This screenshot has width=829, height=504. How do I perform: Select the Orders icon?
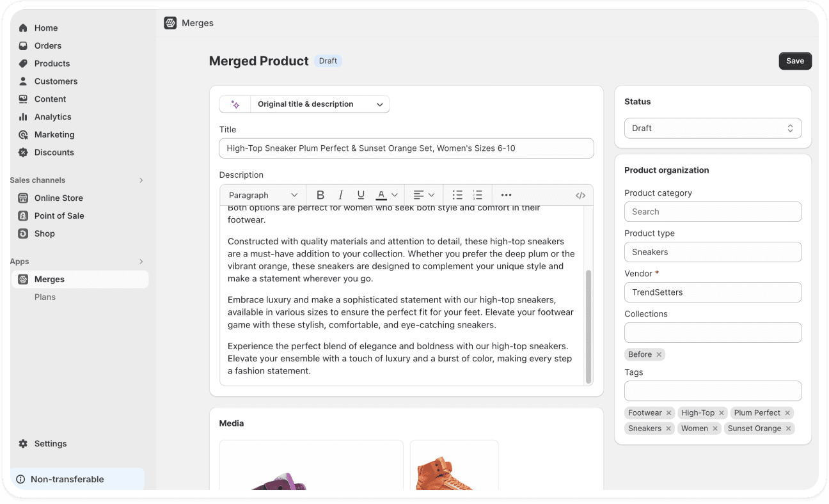pyautogui.click(x=24, y=45)
